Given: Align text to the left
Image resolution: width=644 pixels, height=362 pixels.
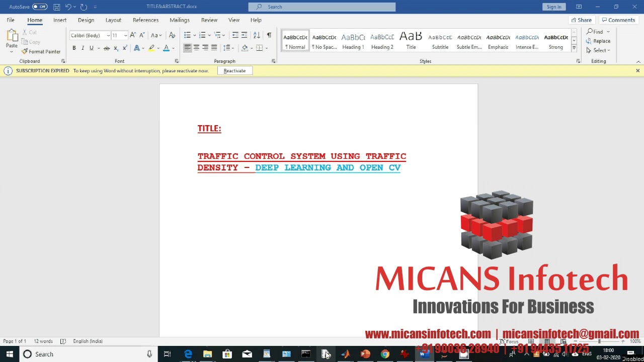Looking at the screenshot, I should [x=187, y=48].
